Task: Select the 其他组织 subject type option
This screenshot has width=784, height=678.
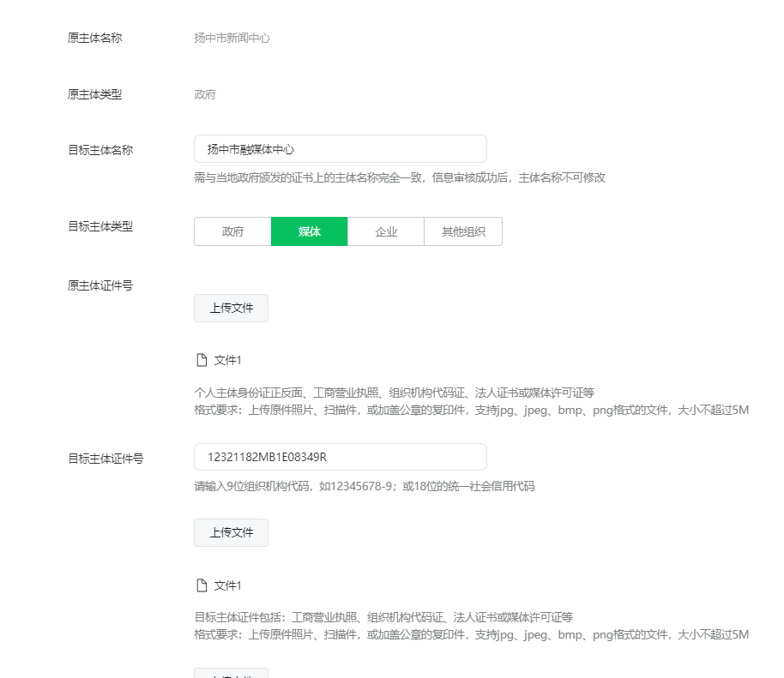Action: (x=463, y=231)
